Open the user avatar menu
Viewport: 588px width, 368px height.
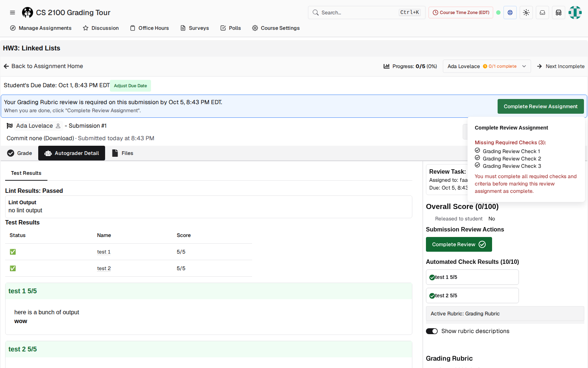(575, 13)
